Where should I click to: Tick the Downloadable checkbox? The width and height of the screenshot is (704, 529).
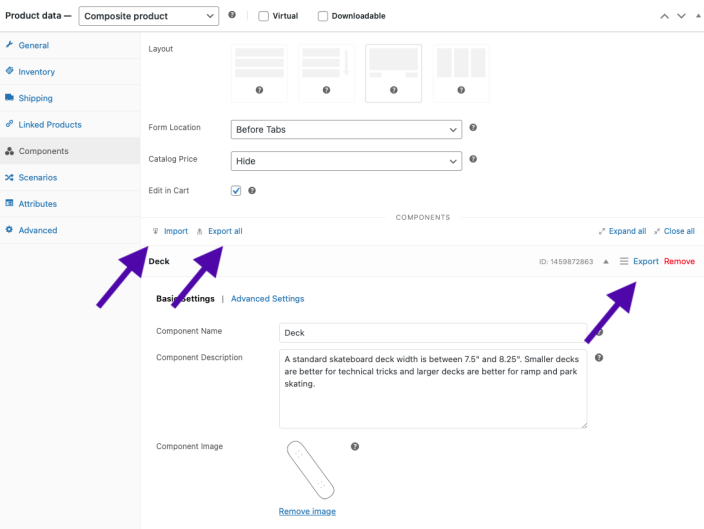(x=323, y=16)
